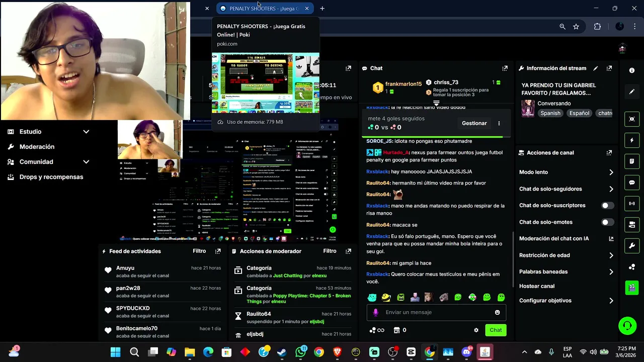Image resolution: width=644 pixels, height=362 pixels.
Task: Pop out the Información del stream panel
Action: 609,68
